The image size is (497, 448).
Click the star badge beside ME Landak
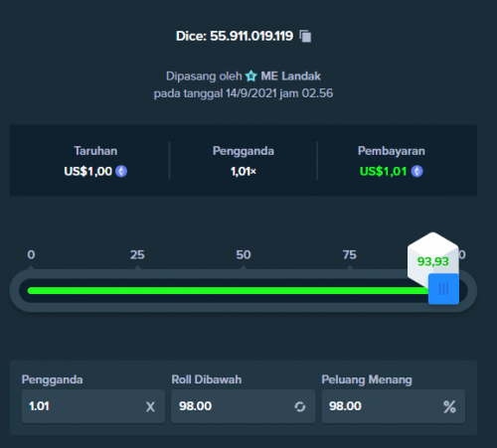coord(251,76)
